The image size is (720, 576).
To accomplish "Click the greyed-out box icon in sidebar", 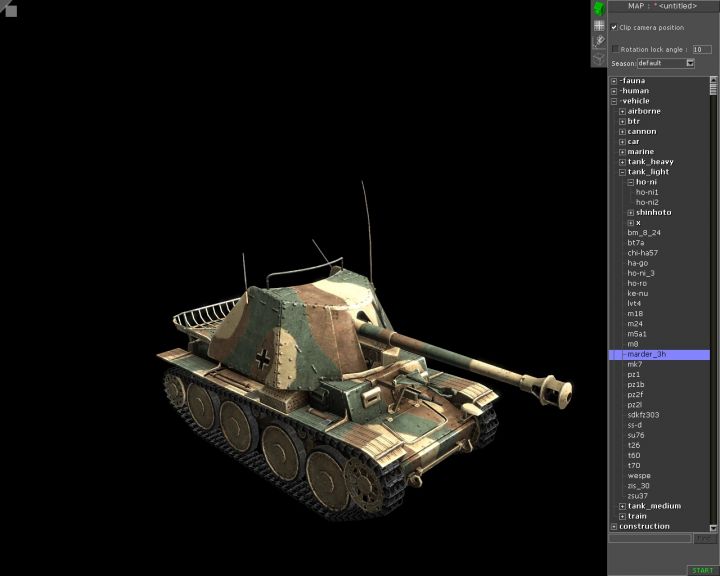I will coord(599,57).
